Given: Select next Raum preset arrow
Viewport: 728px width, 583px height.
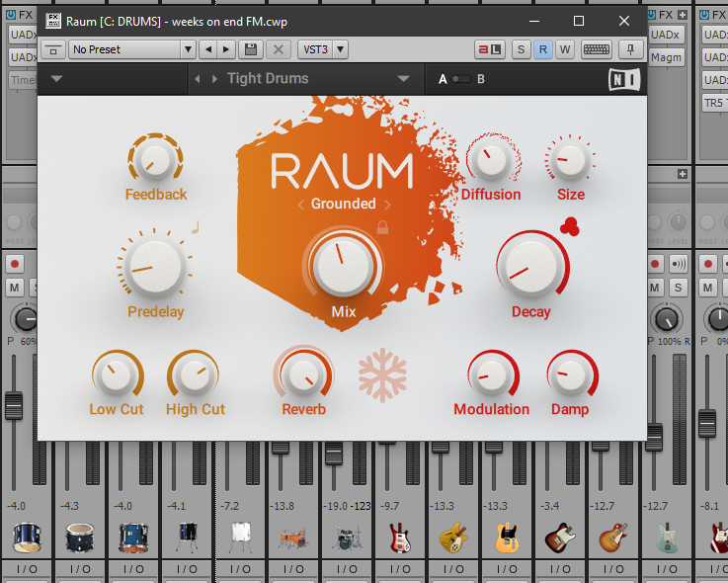Looking at the screenshot, I should pos(214,79).
